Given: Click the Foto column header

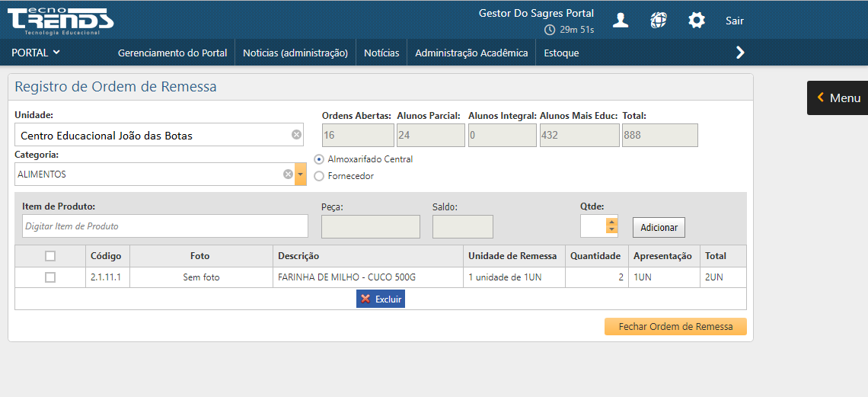Looking at the screenshot, I should [201, 256].
